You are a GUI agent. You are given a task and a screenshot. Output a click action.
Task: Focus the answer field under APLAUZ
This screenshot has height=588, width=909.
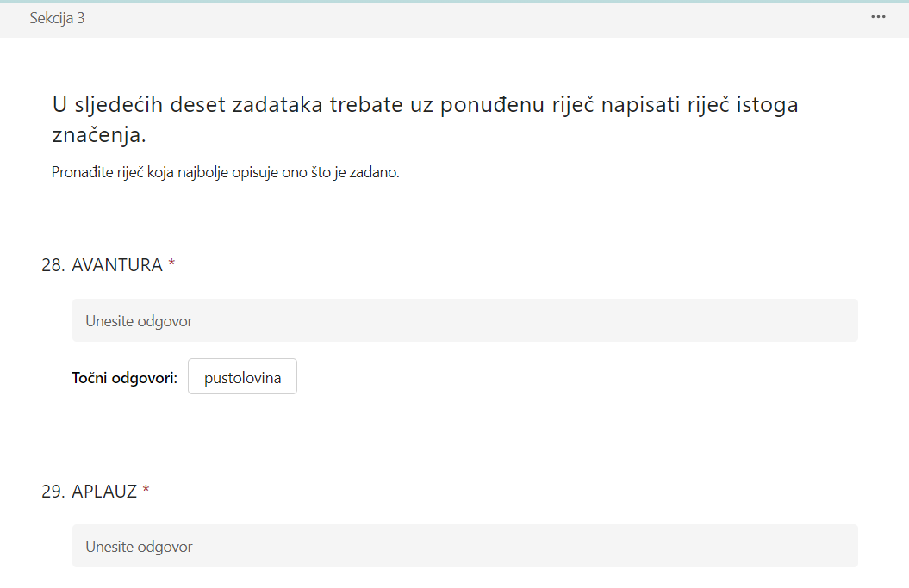click(x=464, y=546)
